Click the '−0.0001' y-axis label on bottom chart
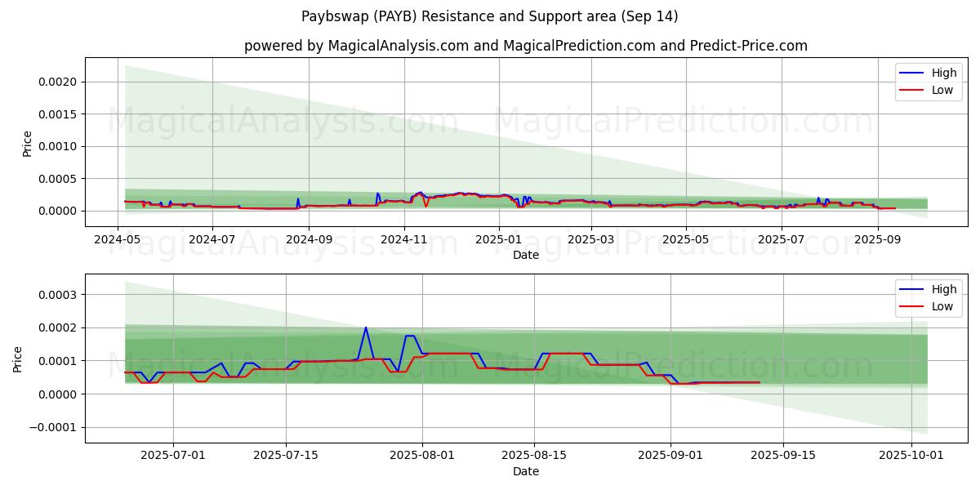The image size is (980, 490). click(x=54, y=427)
